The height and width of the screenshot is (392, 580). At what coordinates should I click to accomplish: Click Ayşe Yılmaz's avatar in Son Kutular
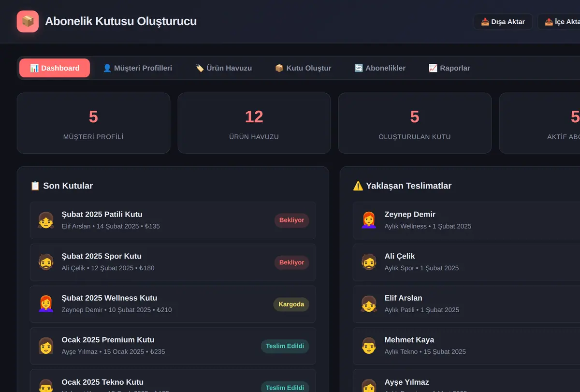[x=46, y=346]
